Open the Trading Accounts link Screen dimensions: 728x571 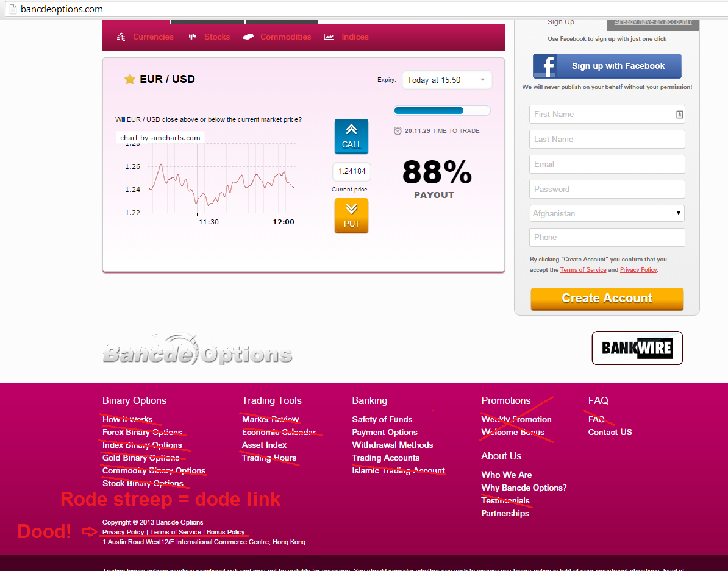[385, 458]
